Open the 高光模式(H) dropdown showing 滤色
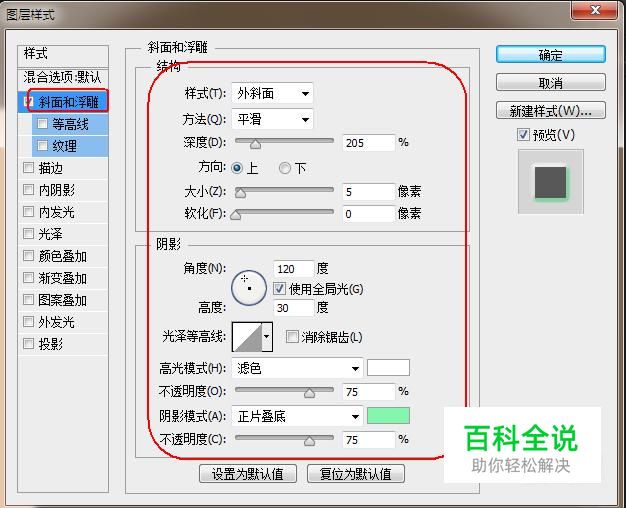 (x=297, y=368)
